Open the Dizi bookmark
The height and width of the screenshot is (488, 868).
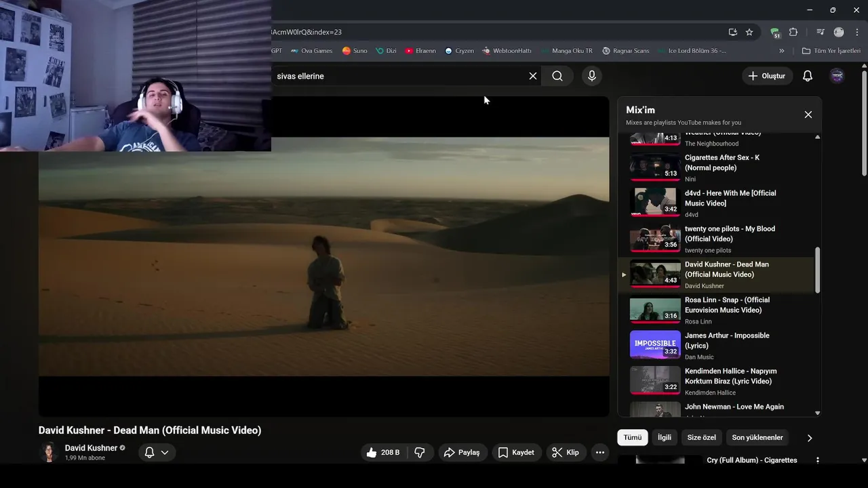point(386,51)
